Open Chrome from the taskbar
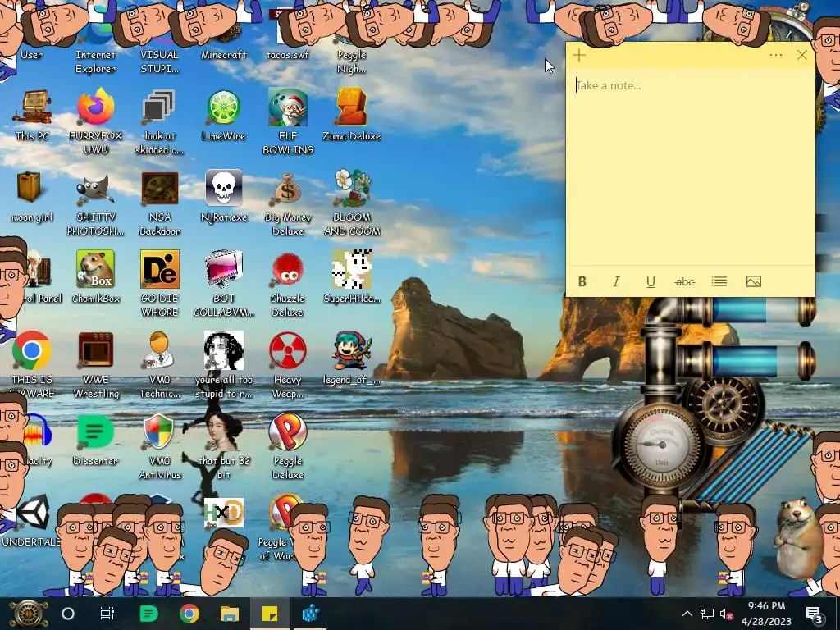The height and width of the screenshot is (630, 840). click(x=189, y=614)
